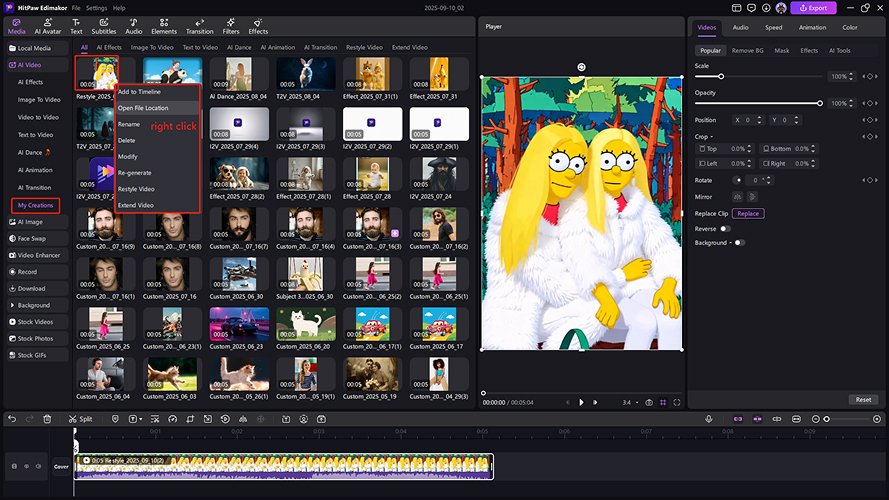The image size is (889, 500).
Task: Click on the Scale slider handle
Action: (x=721, y=76)
